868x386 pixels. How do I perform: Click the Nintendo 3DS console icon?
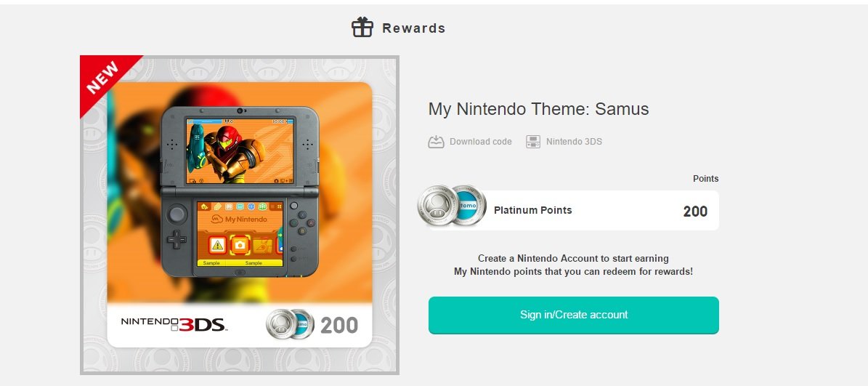(533, 142)
